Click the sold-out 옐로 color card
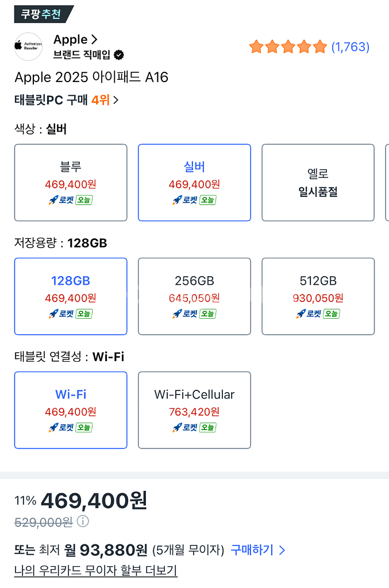The width and height of the screenshot is (389, 588). pyautogui.click(x=318, y=182)
